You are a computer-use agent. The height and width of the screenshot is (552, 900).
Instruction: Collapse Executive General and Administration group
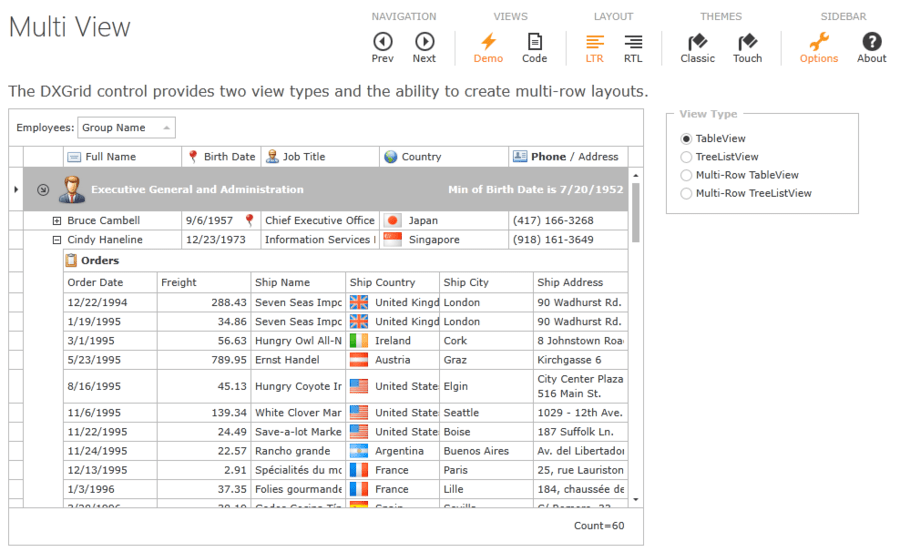click(42, 190)
